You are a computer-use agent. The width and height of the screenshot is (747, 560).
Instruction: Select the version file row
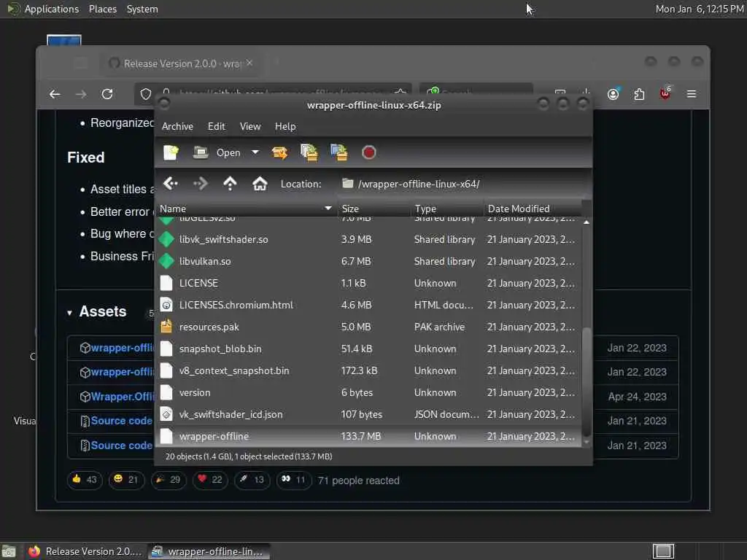[368, 392]
